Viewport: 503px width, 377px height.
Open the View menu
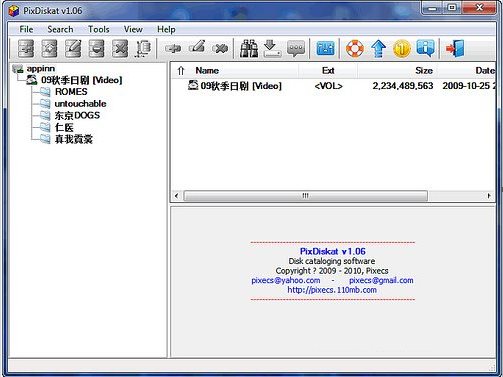pyautogui.click(x=133, y=29)
